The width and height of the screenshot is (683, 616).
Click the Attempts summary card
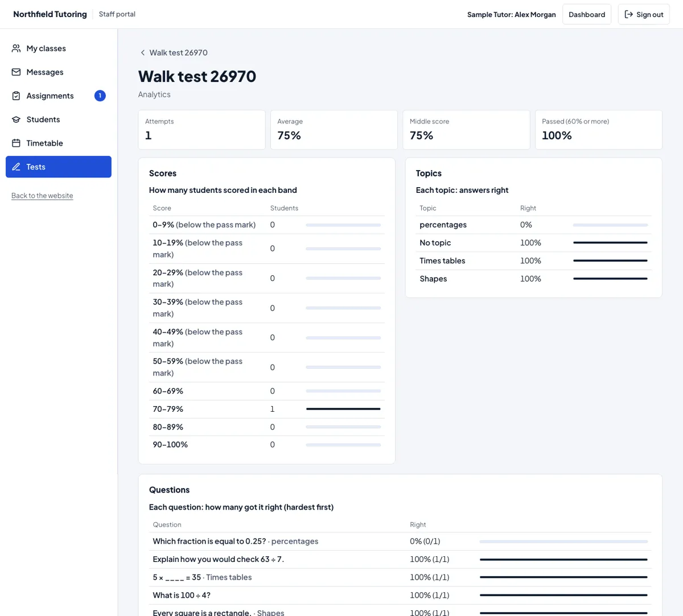coord(201,130)
